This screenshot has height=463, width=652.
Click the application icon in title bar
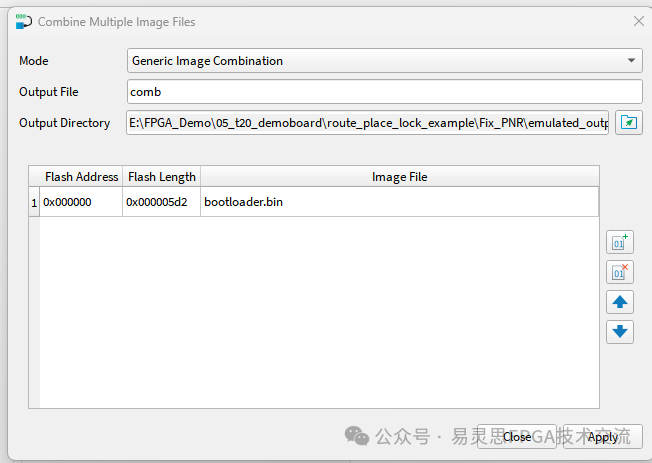click(23, 21)
